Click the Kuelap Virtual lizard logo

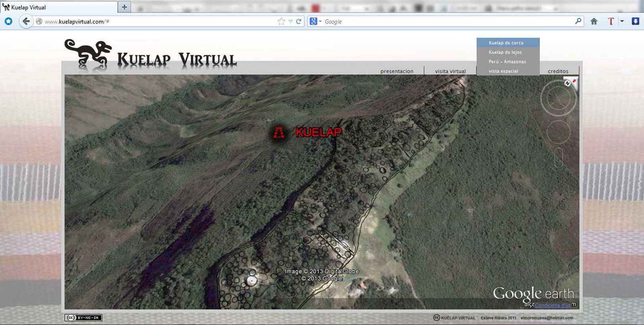point(88,54)
